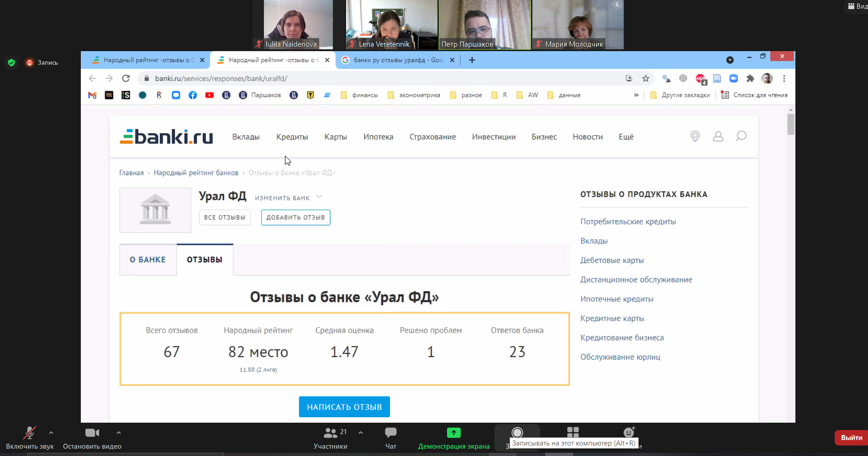Expand ИЗМЕНИТЬ БАНК dropdown
Image resolution: width=868 pixels, height=456 pixels.
click(x=289, y=198)
